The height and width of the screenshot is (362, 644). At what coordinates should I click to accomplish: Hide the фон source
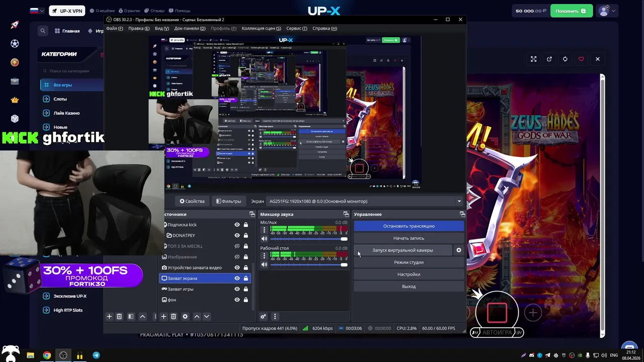(x=237, y=300)
